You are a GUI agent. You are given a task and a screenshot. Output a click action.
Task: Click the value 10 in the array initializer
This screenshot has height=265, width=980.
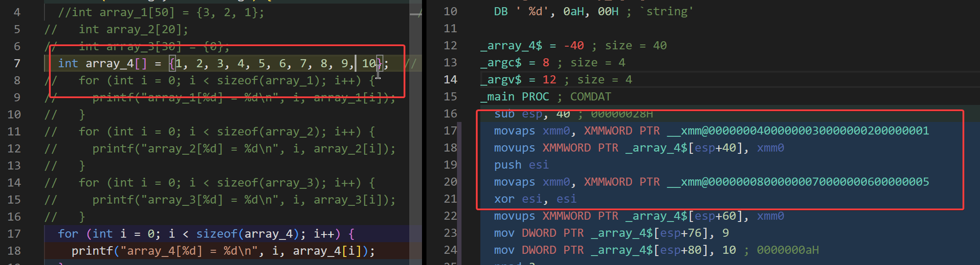369,63
